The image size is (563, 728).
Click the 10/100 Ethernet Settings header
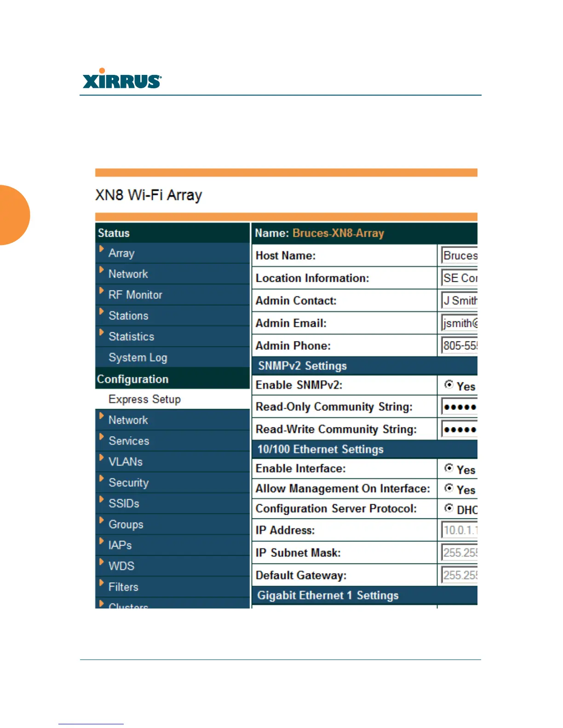click(365, 449)
